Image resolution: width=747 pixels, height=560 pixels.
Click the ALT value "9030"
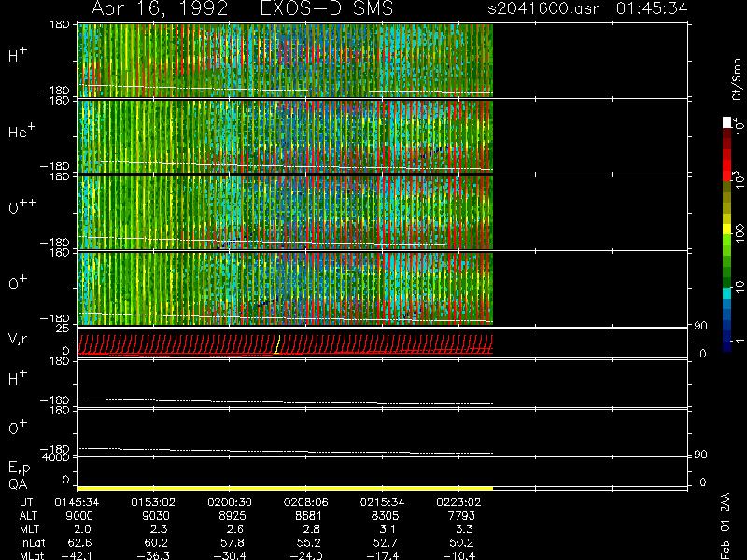click(156, 516)
